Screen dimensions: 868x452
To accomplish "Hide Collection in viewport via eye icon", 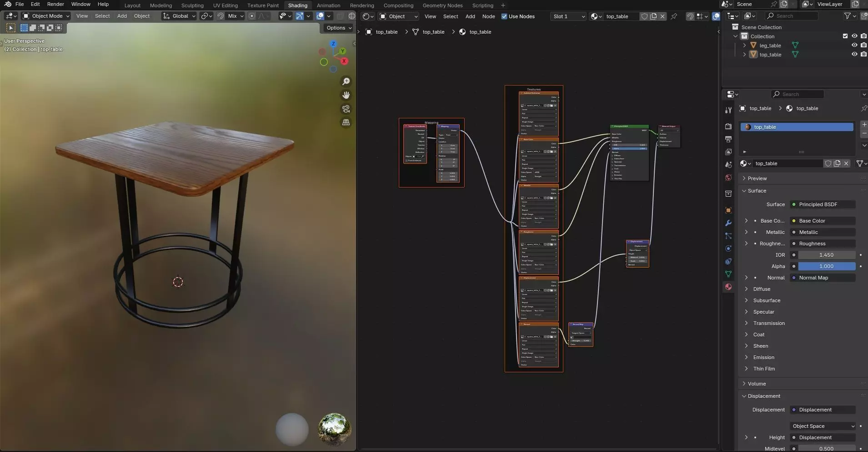I will click(854, 36).
